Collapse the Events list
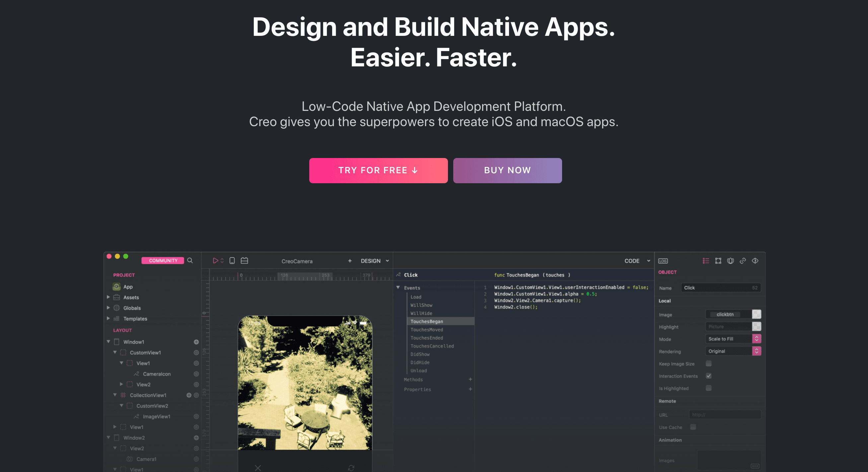This screenshot has height=472, width=868. [x=398, y=287]
